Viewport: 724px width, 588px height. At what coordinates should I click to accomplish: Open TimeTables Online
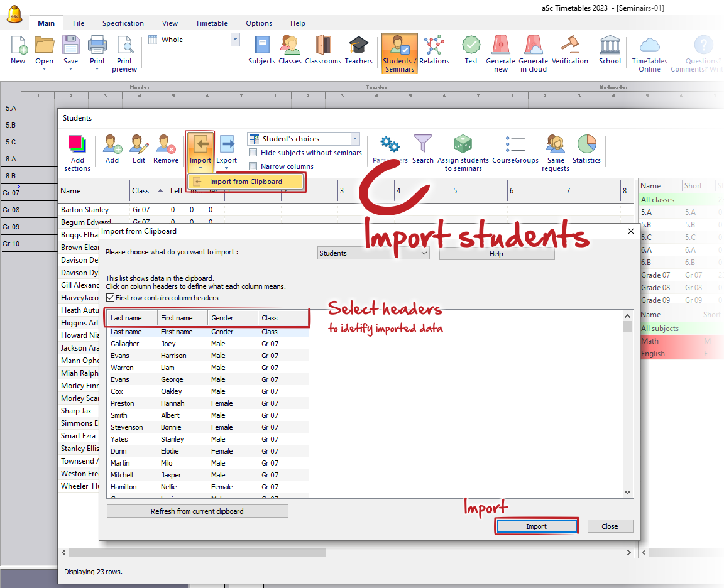[x=650, y=53]
